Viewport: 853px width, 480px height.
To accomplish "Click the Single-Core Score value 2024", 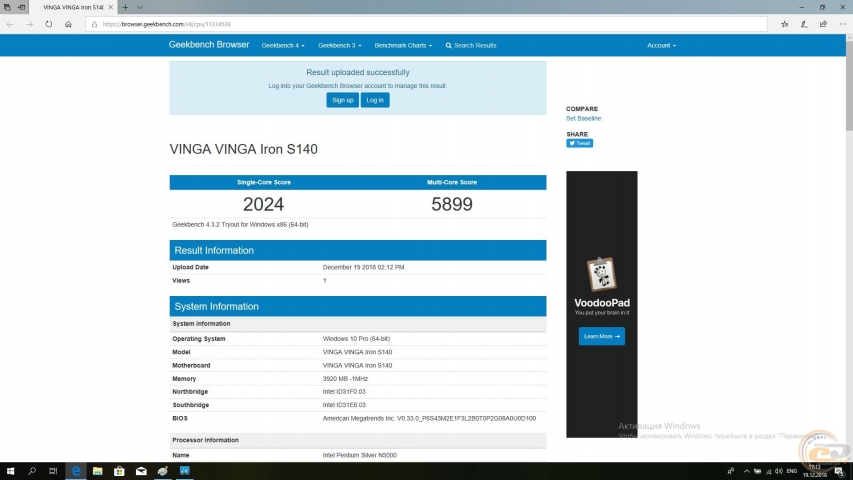I will pyautogui.click(x=263, y=204).
